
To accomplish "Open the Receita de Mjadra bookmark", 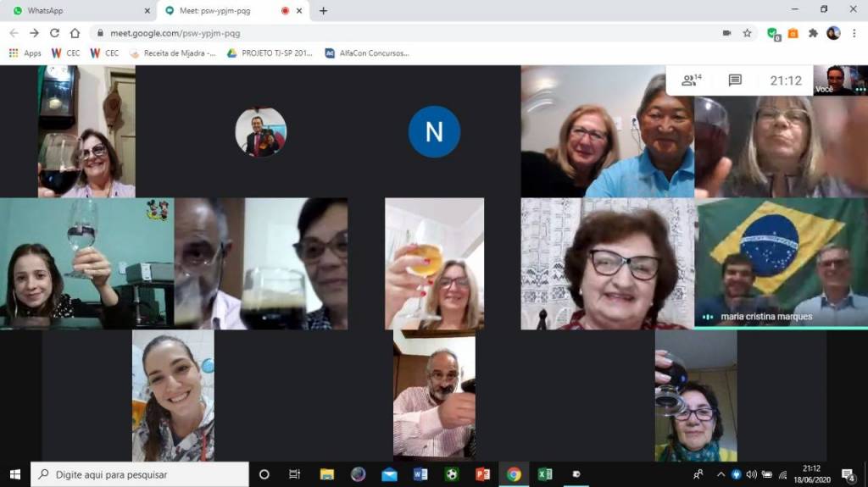I will (x=173, y=53).
